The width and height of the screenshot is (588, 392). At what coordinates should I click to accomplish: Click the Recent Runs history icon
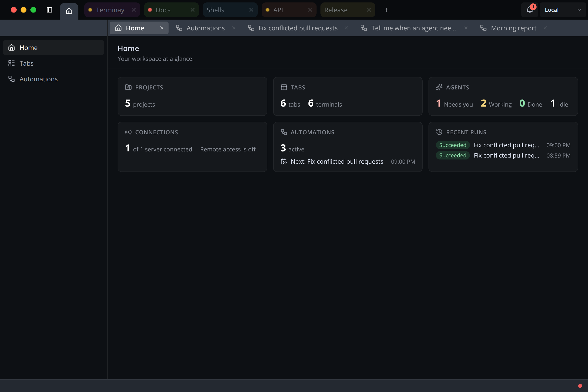(x=439, y=132)
